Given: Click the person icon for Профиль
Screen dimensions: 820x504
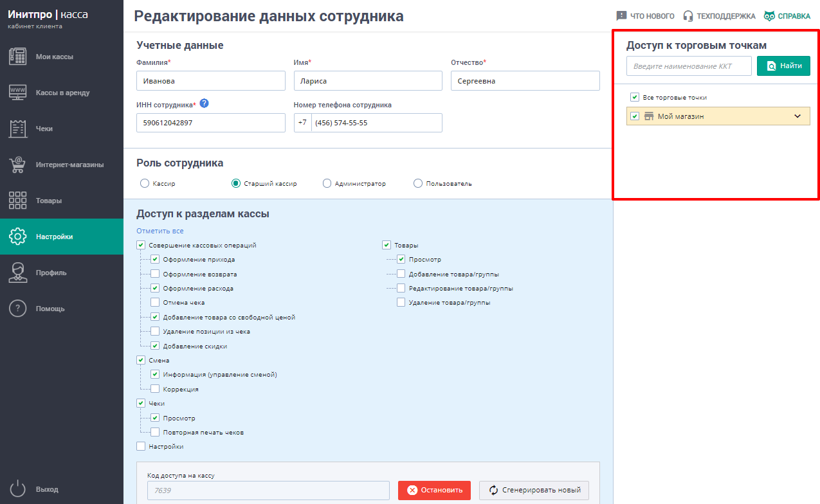Looking at the screenshot, I should [x=17, y=273].
